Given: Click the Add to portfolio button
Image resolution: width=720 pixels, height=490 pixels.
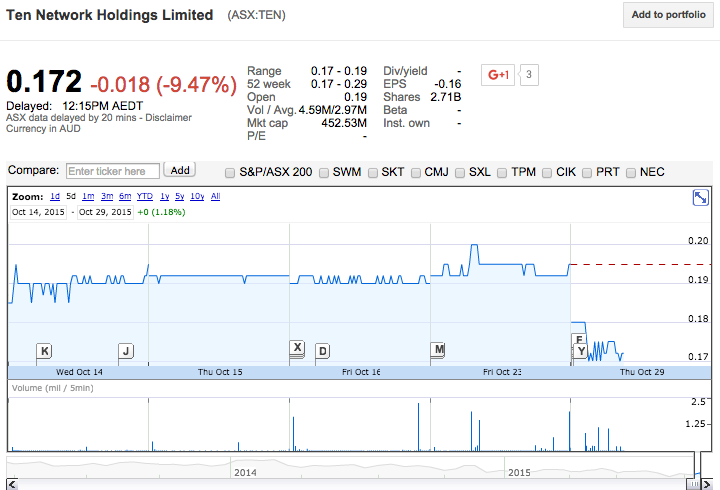Looking at the screenshot, I should (668, 15).
